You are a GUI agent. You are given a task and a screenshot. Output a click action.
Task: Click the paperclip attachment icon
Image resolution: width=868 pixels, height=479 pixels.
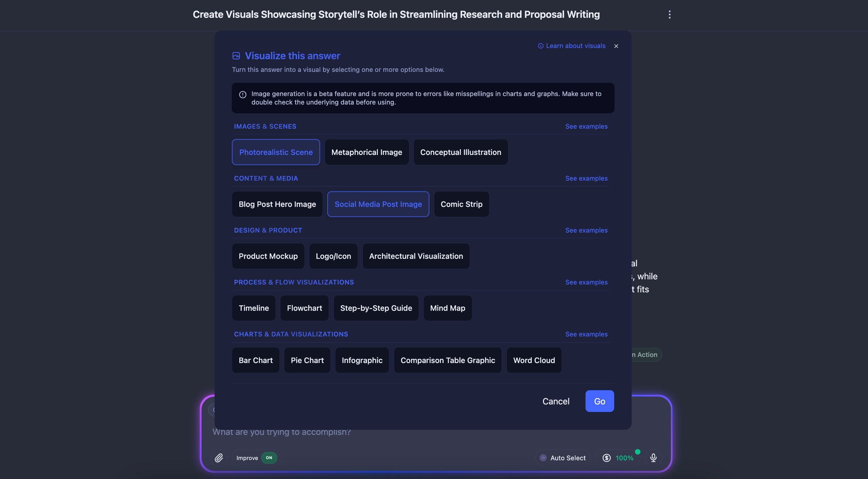click(219, 458)
